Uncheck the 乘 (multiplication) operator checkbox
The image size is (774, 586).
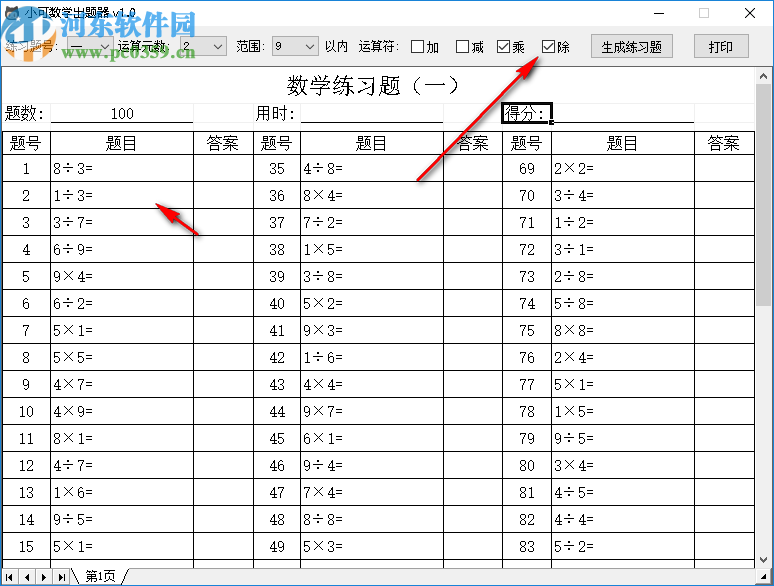[x=503, y=47]
